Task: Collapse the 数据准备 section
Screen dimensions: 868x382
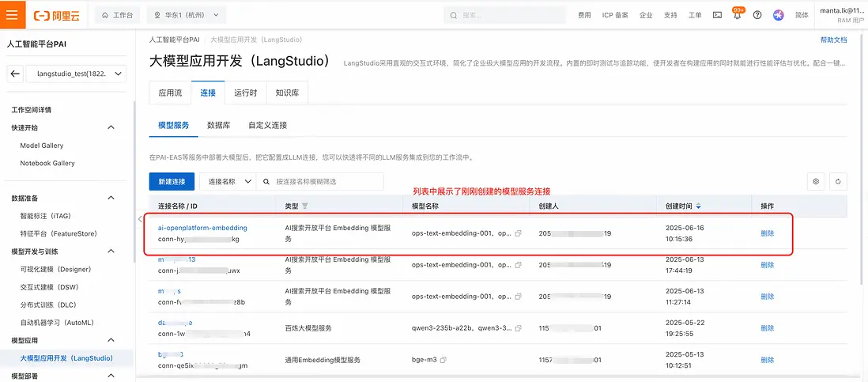Action: 111,199
